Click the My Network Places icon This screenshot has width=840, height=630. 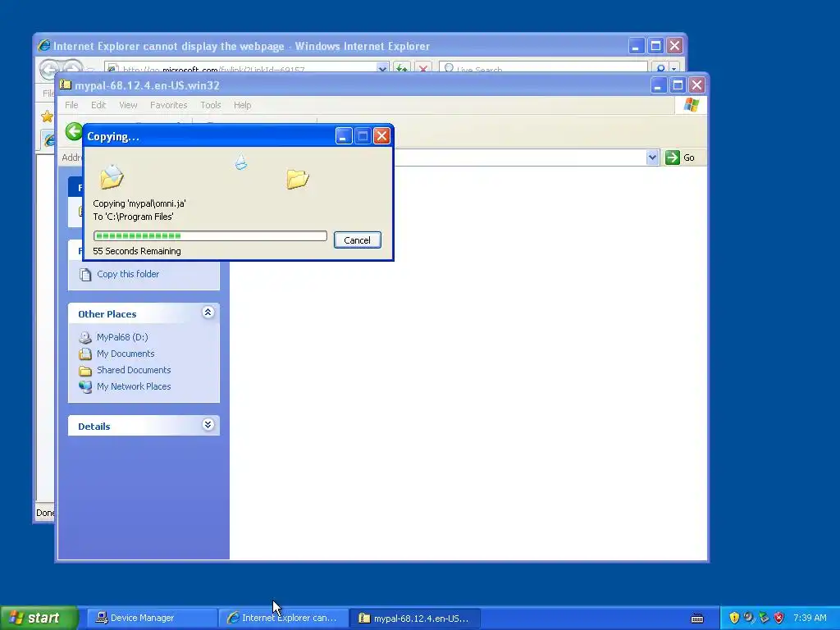point(85,386)
